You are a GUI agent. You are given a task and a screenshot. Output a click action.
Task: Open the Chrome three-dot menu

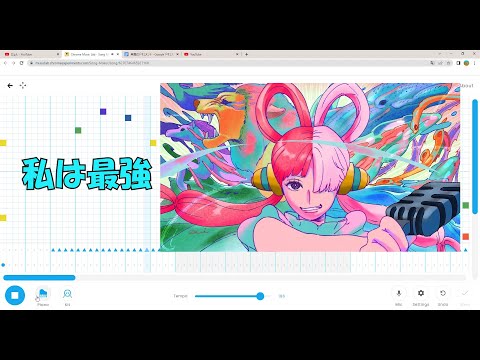tap(474, 63)
